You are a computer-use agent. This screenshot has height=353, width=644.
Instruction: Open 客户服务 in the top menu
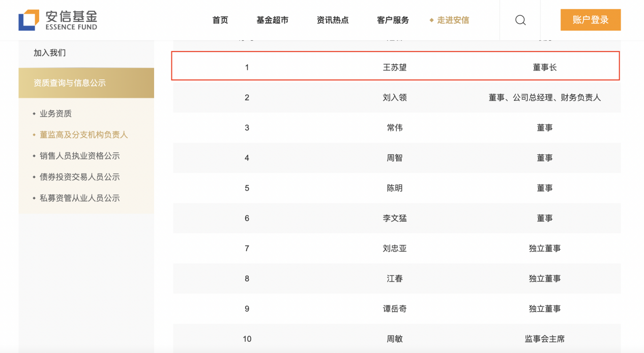click(x=393, y=20)
